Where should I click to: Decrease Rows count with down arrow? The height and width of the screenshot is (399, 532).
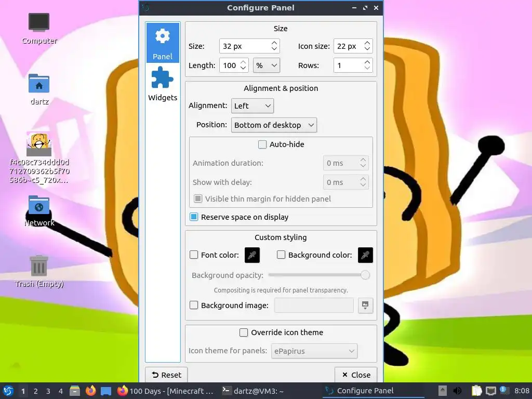pos(367,69)
